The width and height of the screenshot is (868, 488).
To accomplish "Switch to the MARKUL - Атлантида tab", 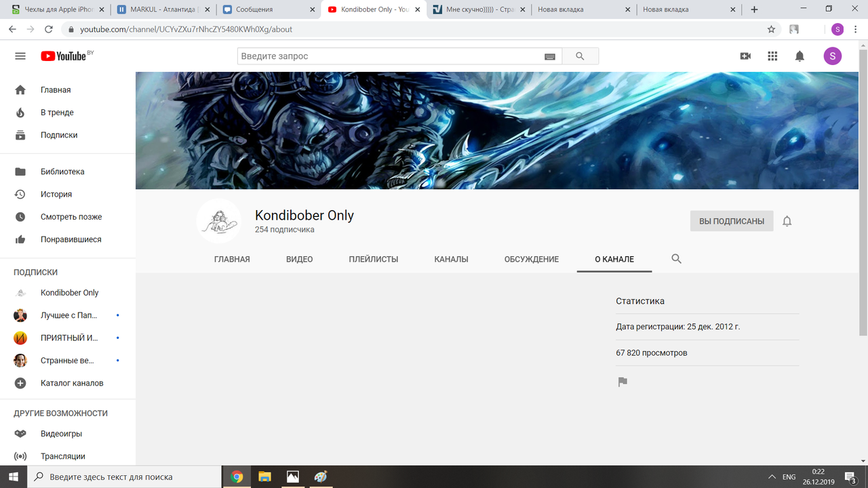I will point(163,9).
